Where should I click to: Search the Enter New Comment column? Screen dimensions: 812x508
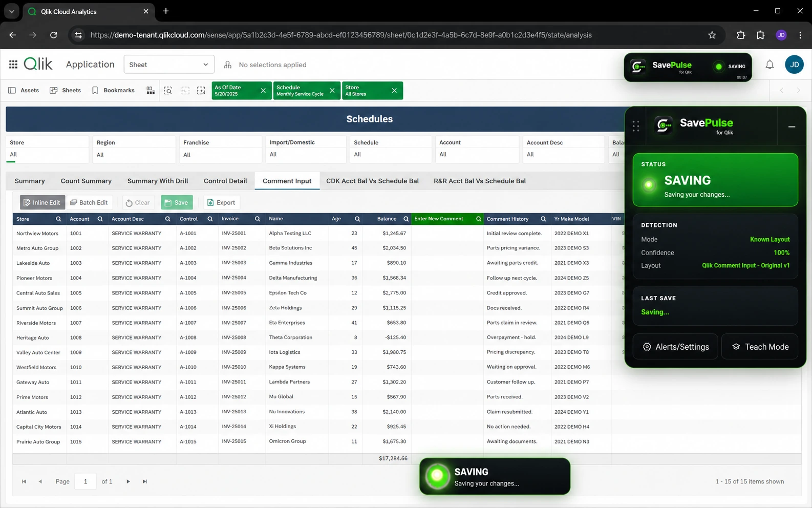tap(479, 219)
